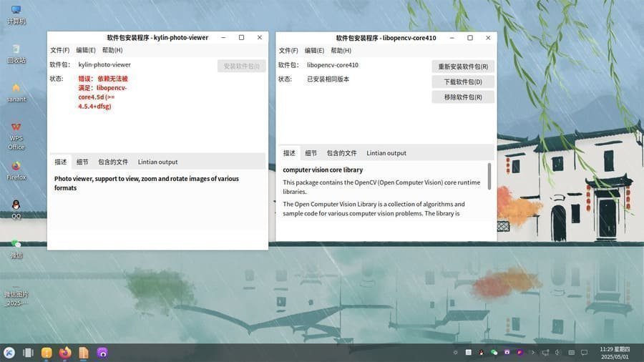Image resolution: width=644 pixels, height=362 pixels.
Task: Launch WPS Office from the desktop
Action: point(16,136)
